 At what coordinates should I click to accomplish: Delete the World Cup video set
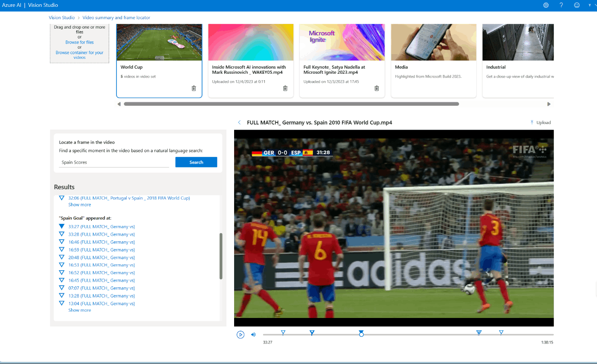point(194,88)
